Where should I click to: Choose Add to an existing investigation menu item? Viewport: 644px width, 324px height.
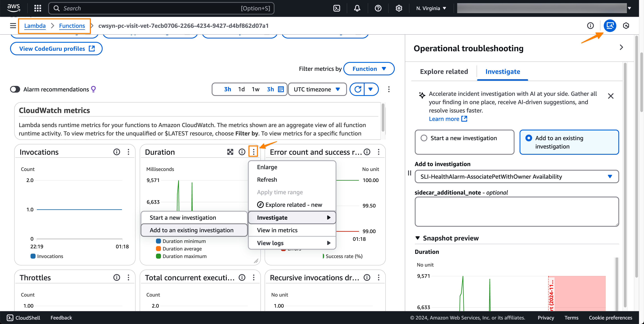tap(192, 230)
